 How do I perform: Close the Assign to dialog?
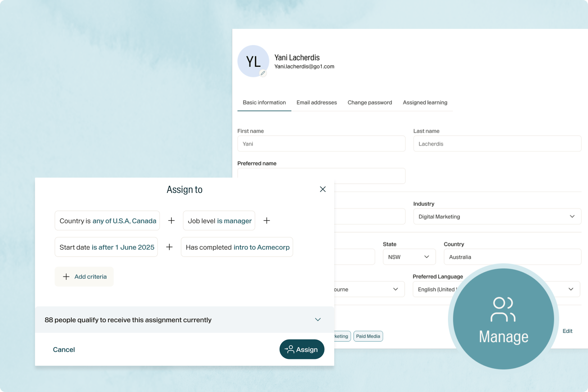pos(322,189)
